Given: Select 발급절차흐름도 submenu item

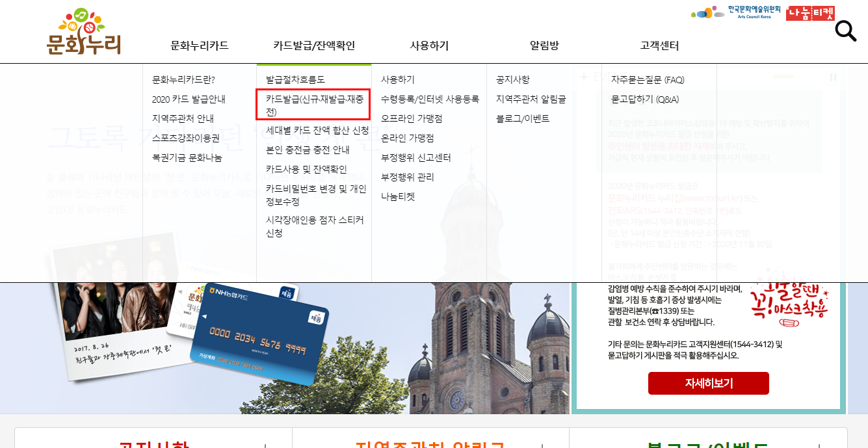Looking at the screenshot, I should coord(295,79).
